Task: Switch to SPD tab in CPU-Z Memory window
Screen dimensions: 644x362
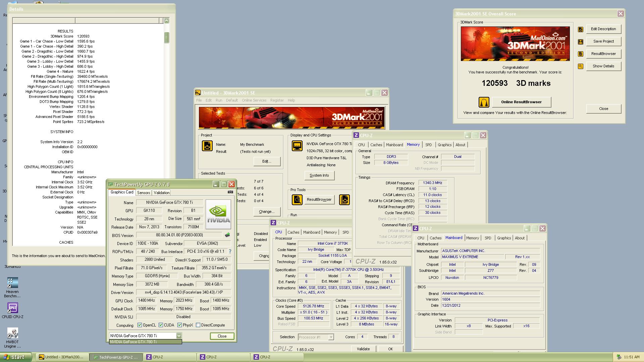Action: 428,145
